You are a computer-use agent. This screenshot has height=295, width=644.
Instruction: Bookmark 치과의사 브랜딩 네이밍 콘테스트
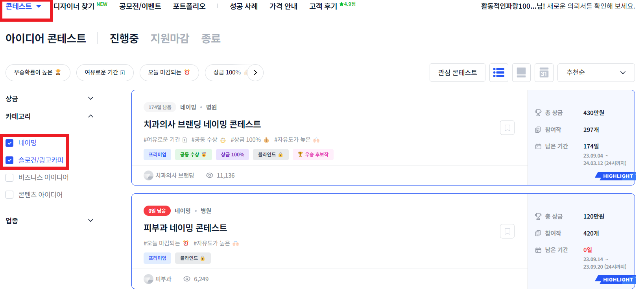point(507,128)
